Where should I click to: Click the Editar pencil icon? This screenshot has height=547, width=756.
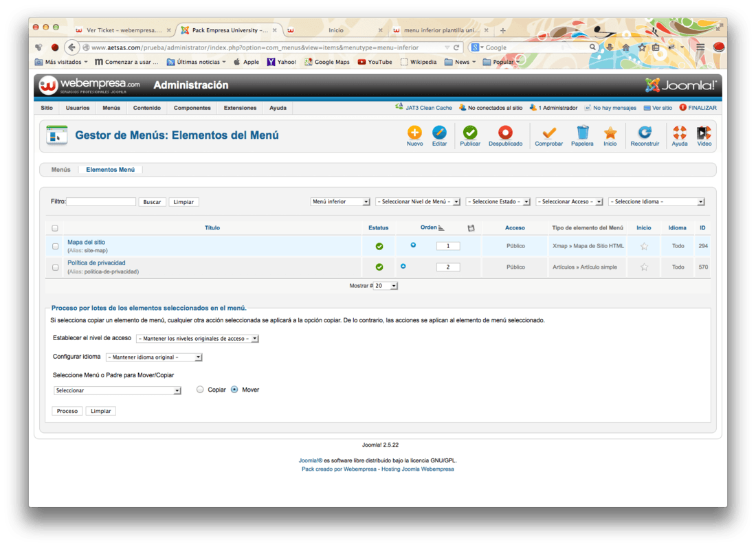click(438, 133)
